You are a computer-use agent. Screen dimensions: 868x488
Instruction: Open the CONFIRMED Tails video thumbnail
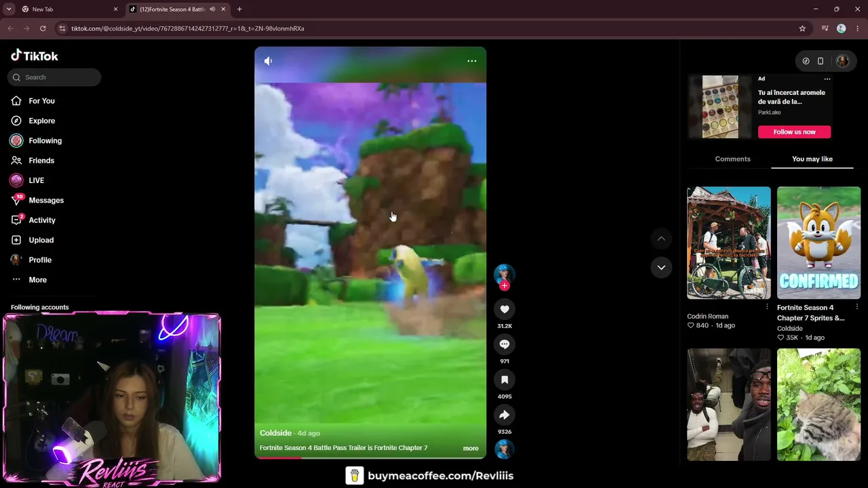(818, 243)
